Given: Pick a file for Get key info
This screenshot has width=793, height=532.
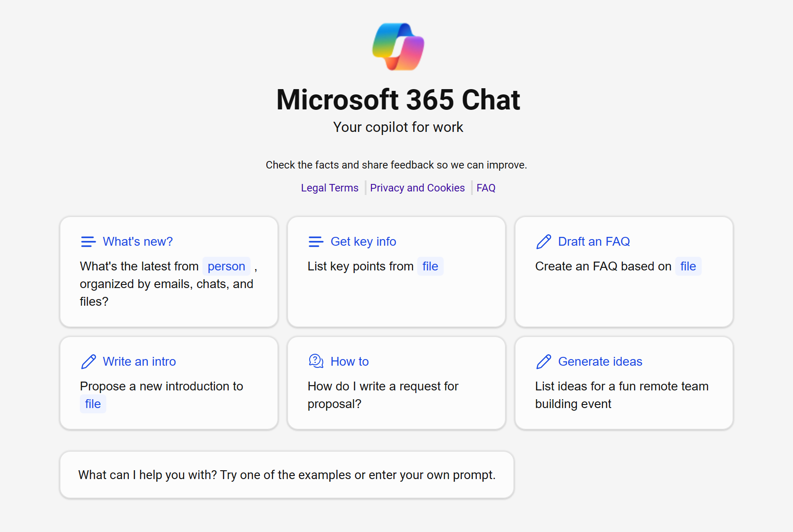Looking at the screenshot, I should (x=430, y=266).
